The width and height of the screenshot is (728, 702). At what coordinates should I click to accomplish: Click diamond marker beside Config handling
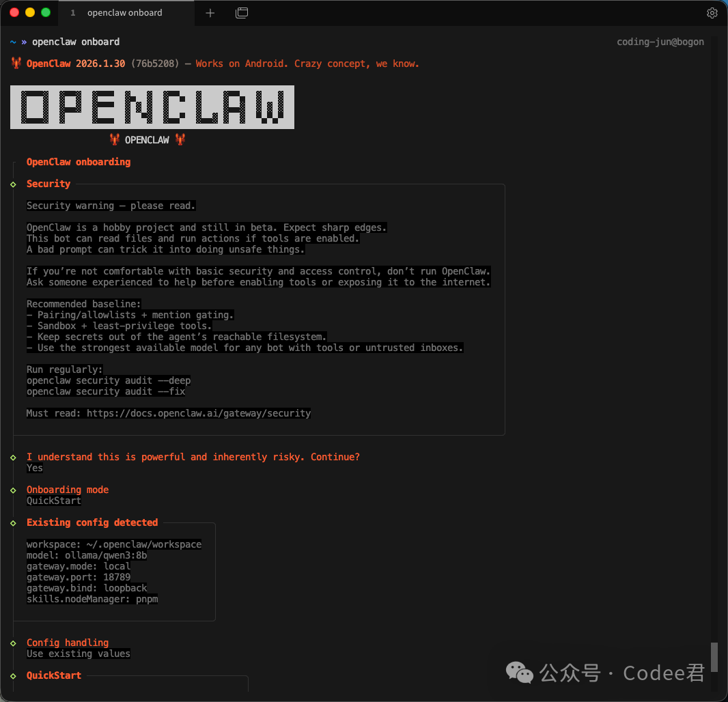[x=13, y=643]
